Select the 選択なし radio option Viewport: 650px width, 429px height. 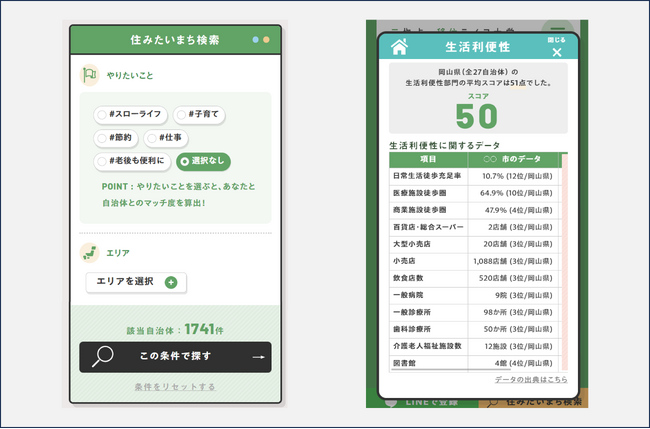204,161
